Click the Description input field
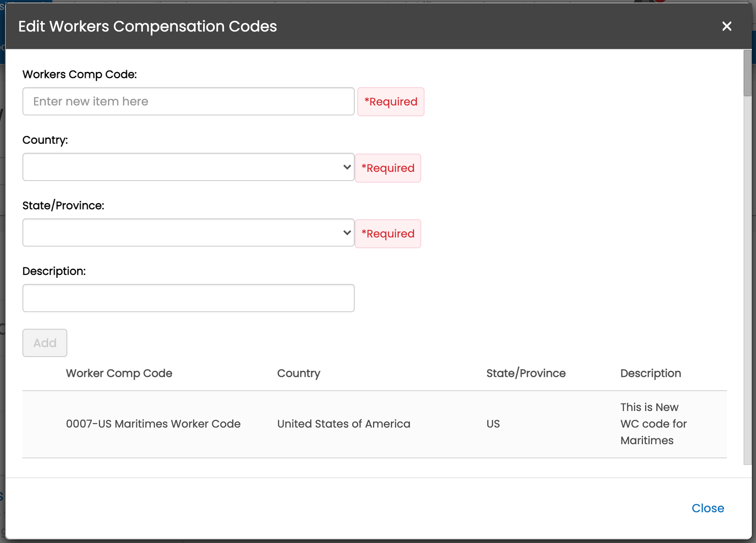Image resolution: width=756 pixels, height=543 pixels. (189, 298)
